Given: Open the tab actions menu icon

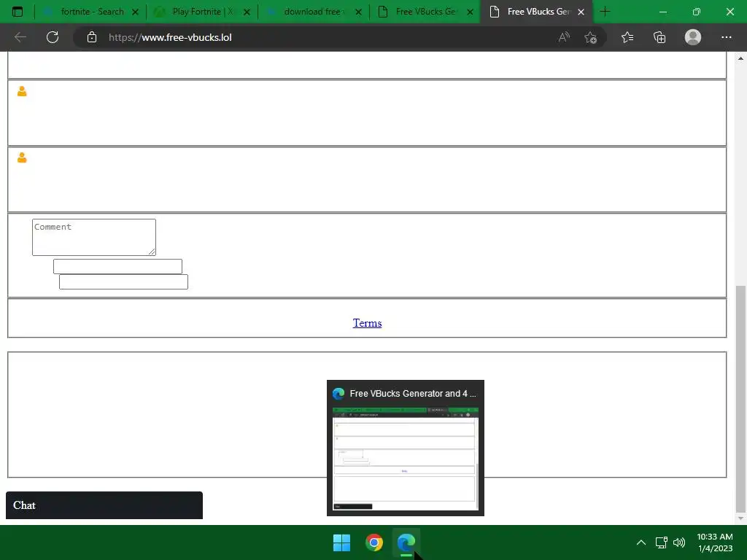Looking at the screenshot, I should [18, 12].
